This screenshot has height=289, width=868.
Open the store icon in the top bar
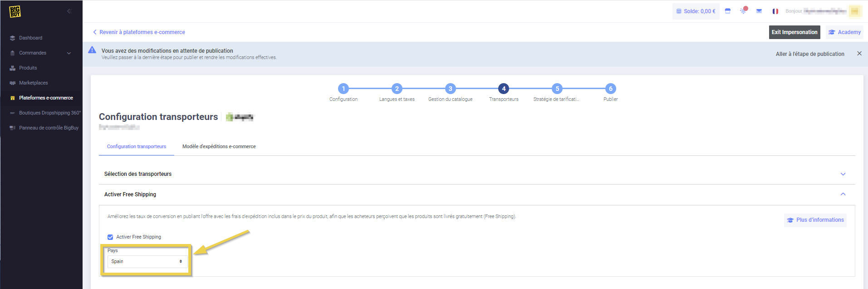coord(728,11)
